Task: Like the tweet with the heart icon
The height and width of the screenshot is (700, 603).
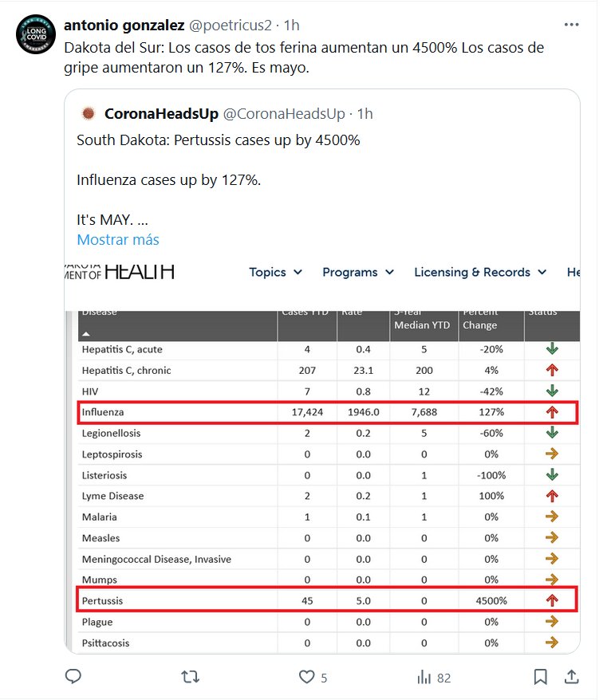Action: pyautogui.click(x=307, y=677)
